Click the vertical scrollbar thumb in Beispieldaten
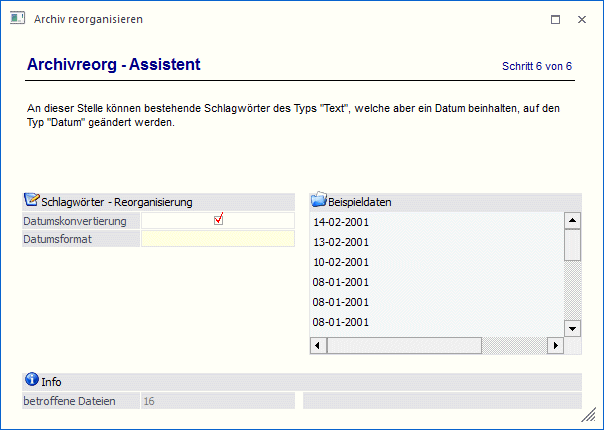Image resolution: width=604 pixels, height=430 pixels. 572,245
